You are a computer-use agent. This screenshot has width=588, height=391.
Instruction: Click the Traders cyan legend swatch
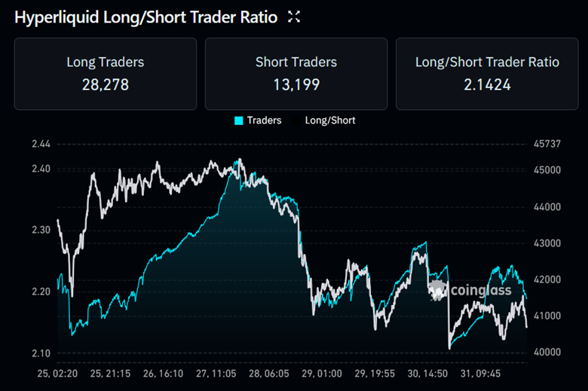click(x=239, y=120)
